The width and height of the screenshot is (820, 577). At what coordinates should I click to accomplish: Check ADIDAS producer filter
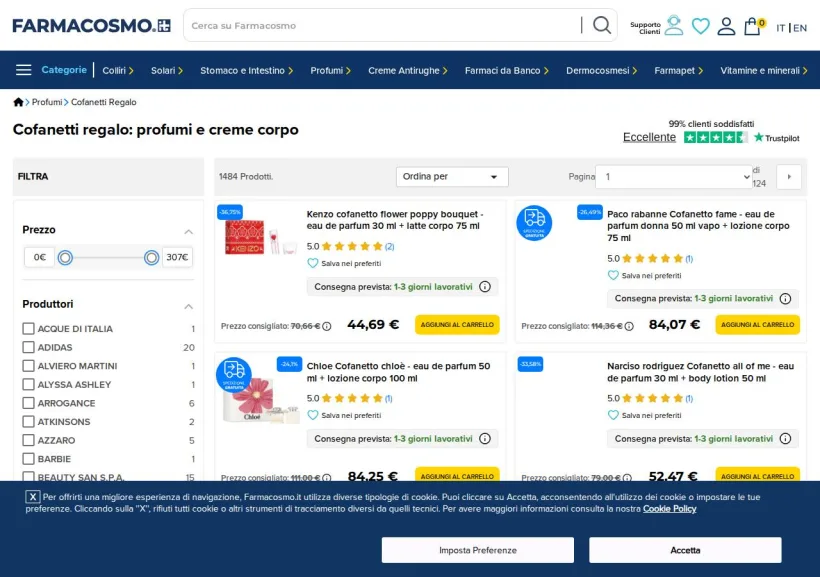tap(28, 347)
